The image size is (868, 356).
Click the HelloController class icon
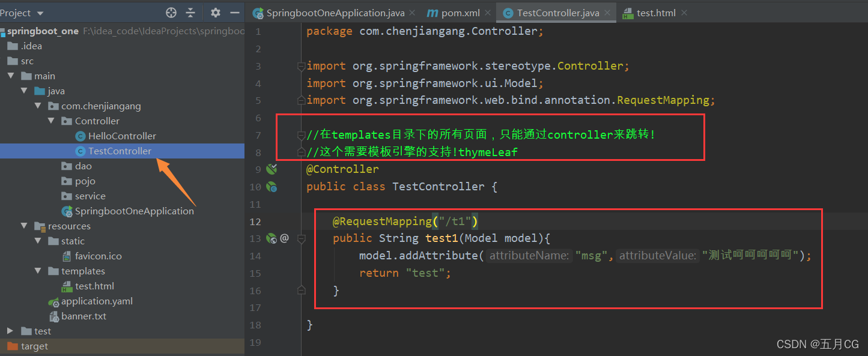tap(80, 136)
